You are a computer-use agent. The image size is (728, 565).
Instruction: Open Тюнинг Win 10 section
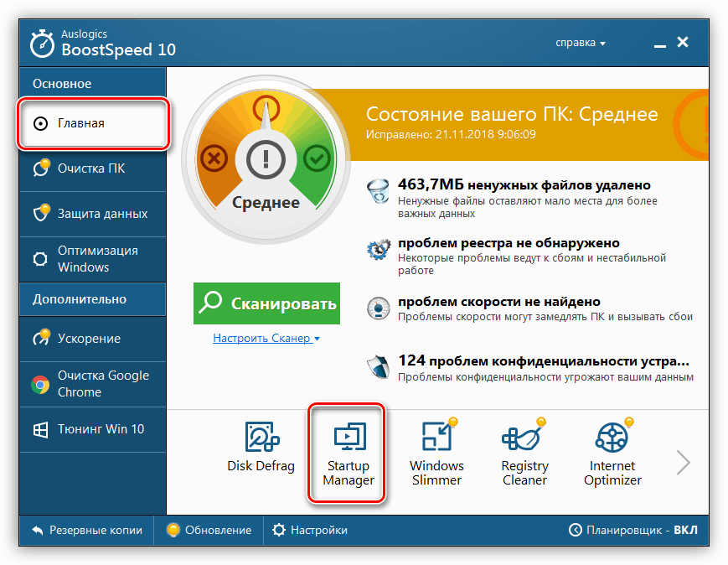coord(93,429)
